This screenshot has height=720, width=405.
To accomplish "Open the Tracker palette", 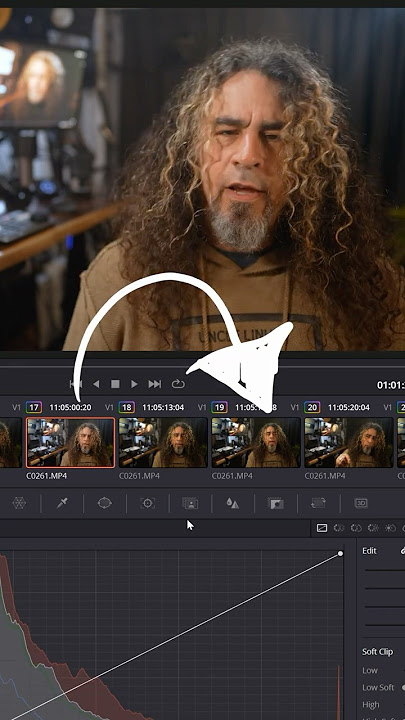I will click(147, 503).
